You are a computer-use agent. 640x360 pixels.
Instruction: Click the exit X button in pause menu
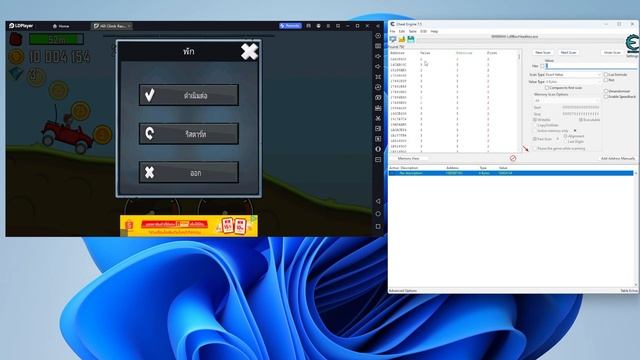[189, 172]
